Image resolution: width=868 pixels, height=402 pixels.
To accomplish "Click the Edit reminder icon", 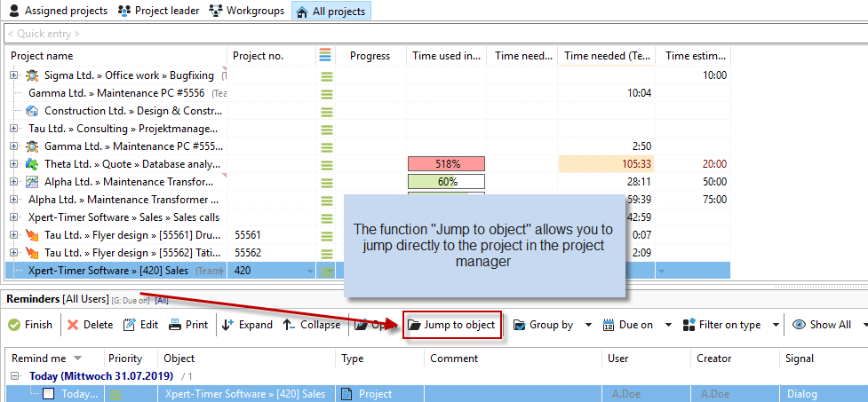I will click(x=129, y=325).
